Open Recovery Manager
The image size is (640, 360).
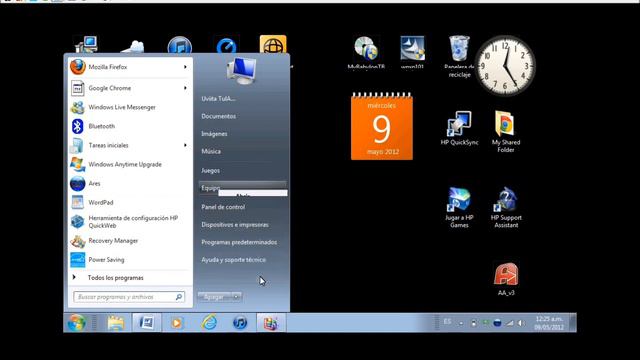[129, 241]
